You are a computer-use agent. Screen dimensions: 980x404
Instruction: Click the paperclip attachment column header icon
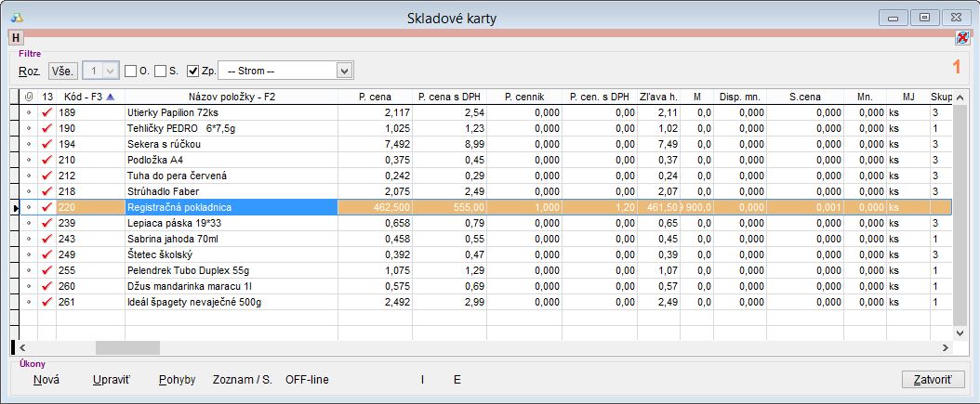[28, 97]
